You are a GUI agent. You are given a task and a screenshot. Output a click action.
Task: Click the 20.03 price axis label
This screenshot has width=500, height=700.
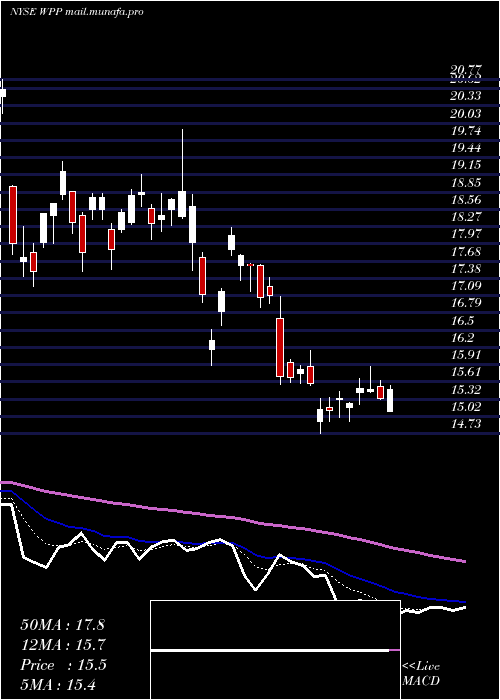466,113
